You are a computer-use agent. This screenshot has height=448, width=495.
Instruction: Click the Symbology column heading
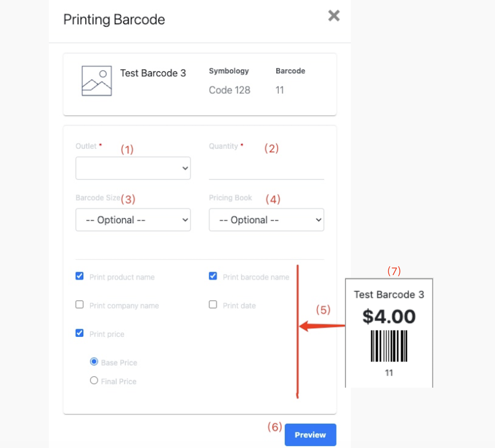pyautogui.click(x=229, y=71)
